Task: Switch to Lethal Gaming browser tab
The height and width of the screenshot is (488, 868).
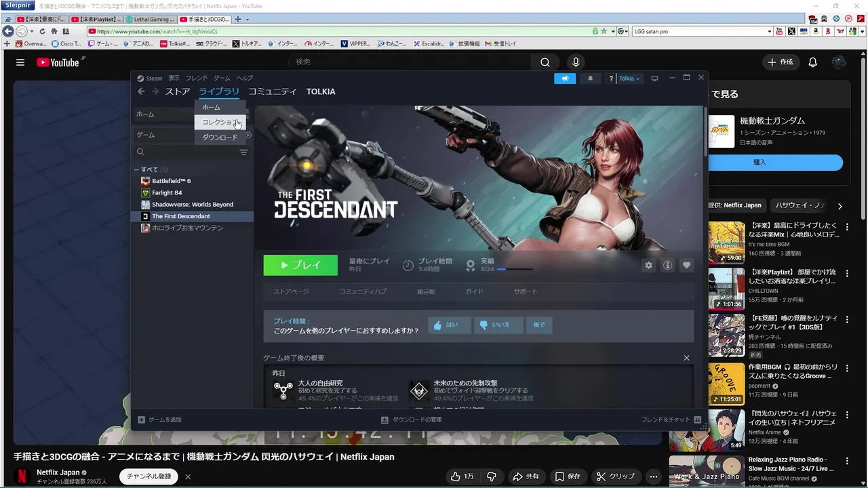Action: point(151,19)
